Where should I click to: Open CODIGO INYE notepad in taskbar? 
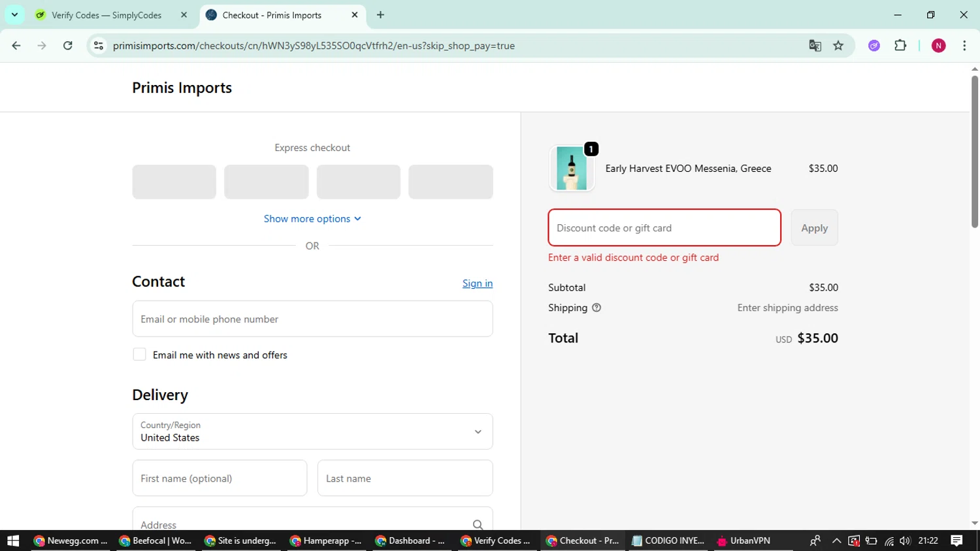tap(668, 541)
